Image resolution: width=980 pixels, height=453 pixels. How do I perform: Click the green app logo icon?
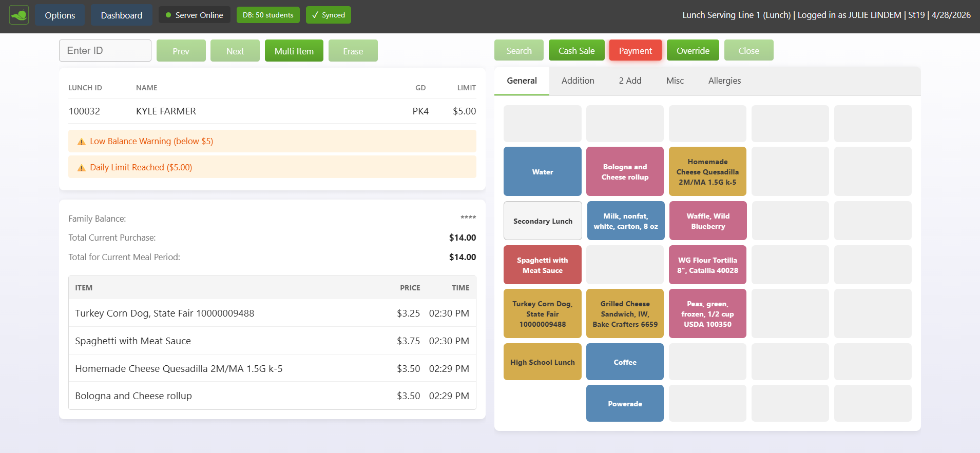point(19,15)
